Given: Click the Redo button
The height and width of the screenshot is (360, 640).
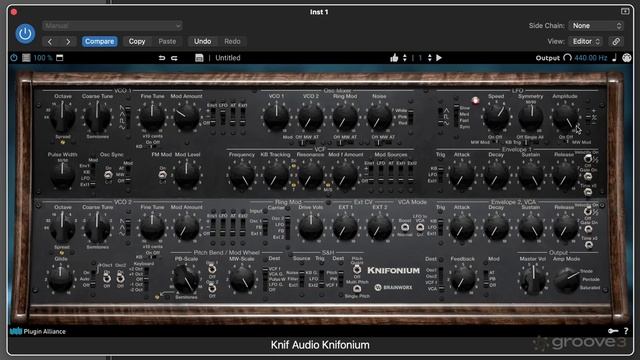Looking at the screenshot, I should 232,42.
